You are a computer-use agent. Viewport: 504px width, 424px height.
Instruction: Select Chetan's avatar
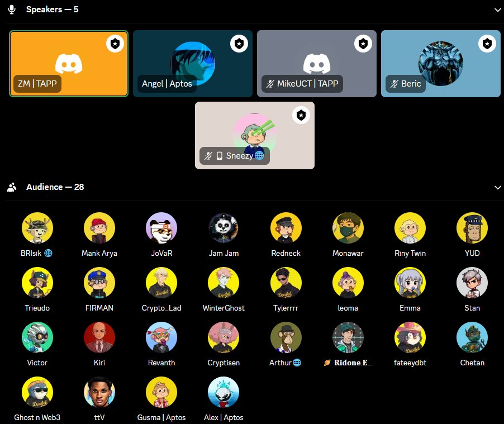472,337
